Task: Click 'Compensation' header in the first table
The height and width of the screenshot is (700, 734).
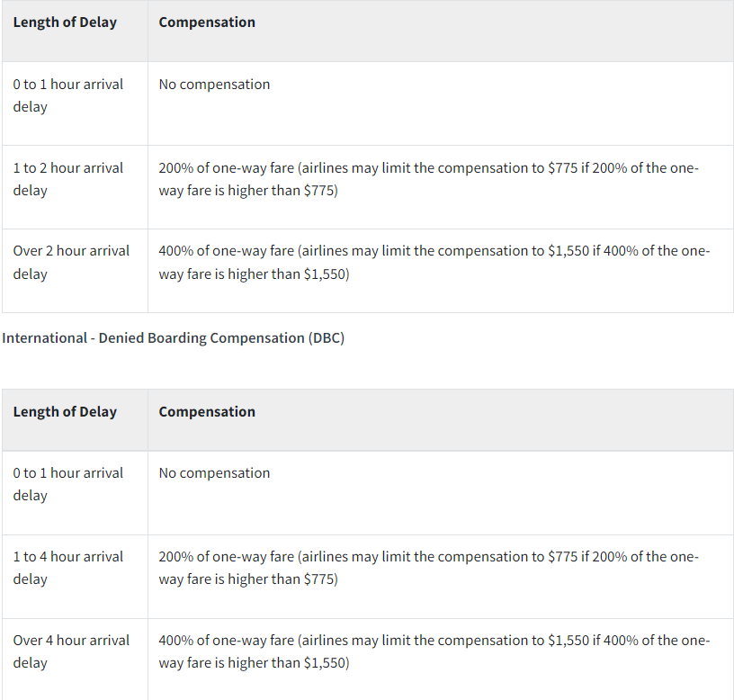Action: [x=207, y=22]
